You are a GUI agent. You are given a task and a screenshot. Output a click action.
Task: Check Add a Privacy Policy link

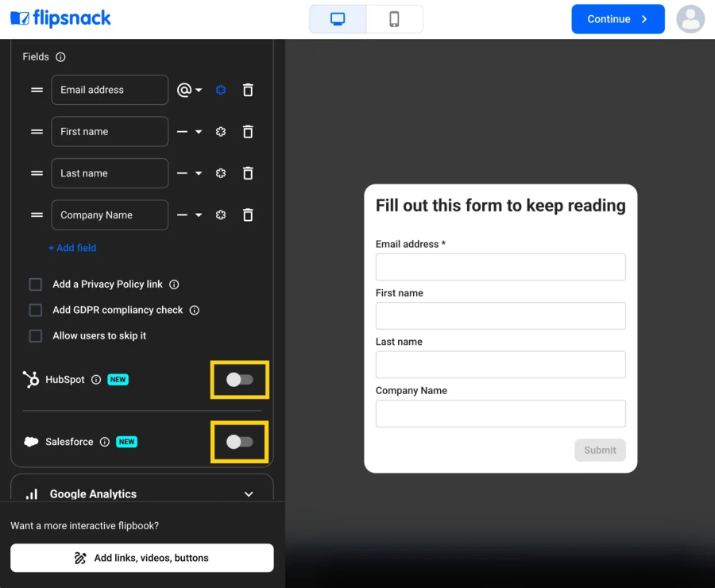(x=35, y=284)
